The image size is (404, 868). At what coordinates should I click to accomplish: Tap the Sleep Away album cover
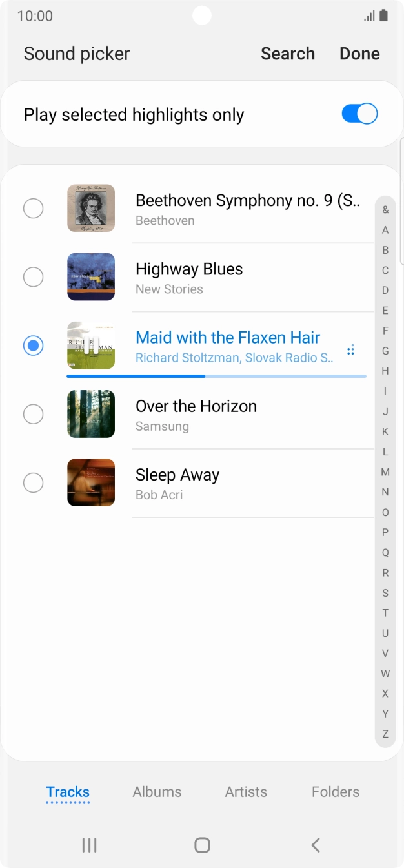(x=91, y=482)
